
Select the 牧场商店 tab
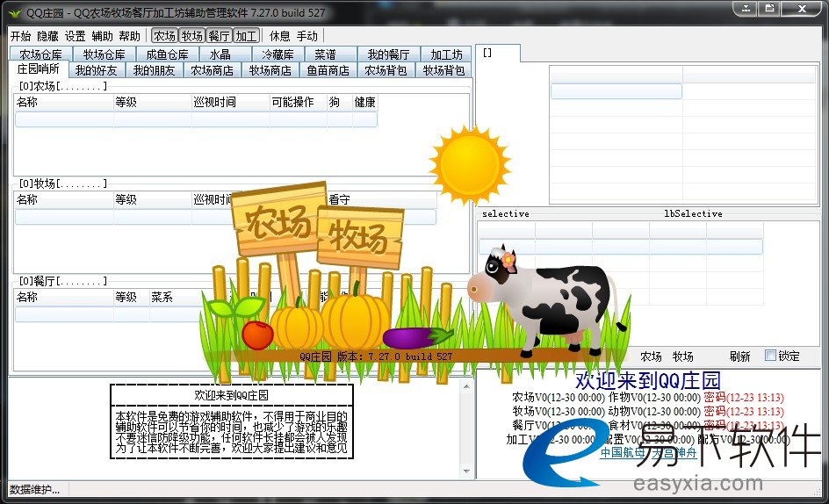tap(270, 70)
